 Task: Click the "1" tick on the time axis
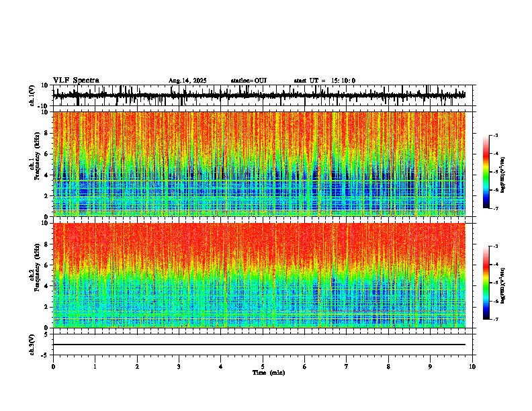coord(95,367)
